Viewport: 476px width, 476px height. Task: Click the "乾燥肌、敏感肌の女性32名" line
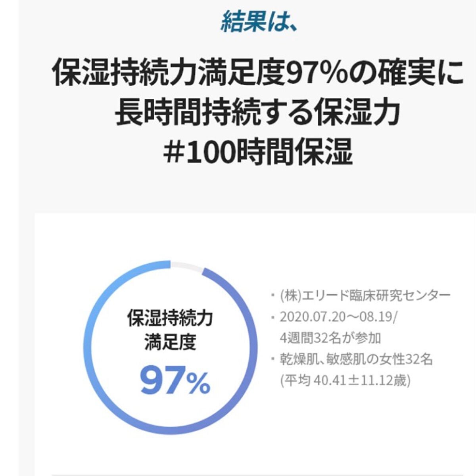coord(356,359)
